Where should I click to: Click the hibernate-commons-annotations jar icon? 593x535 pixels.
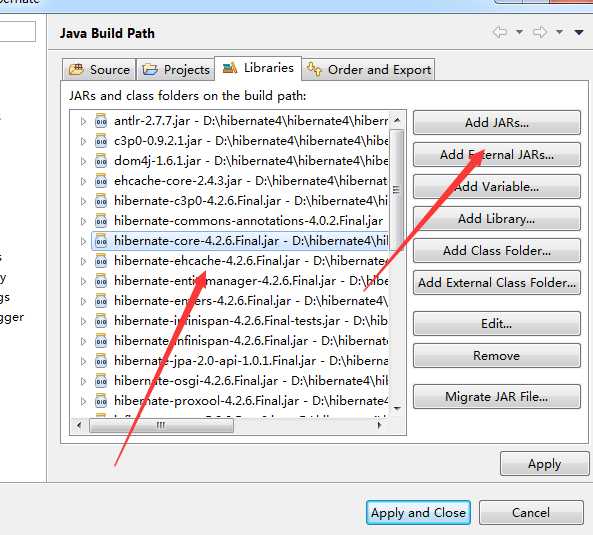coord(101,221)
